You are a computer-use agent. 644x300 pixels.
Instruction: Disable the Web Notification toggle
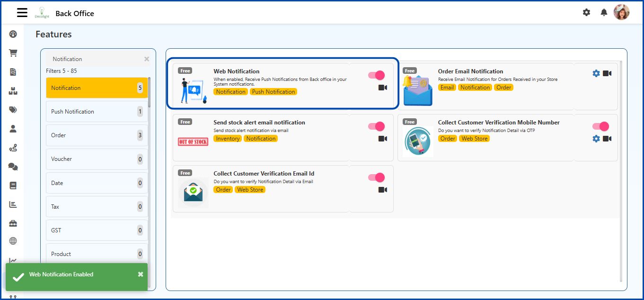(376, 75)
